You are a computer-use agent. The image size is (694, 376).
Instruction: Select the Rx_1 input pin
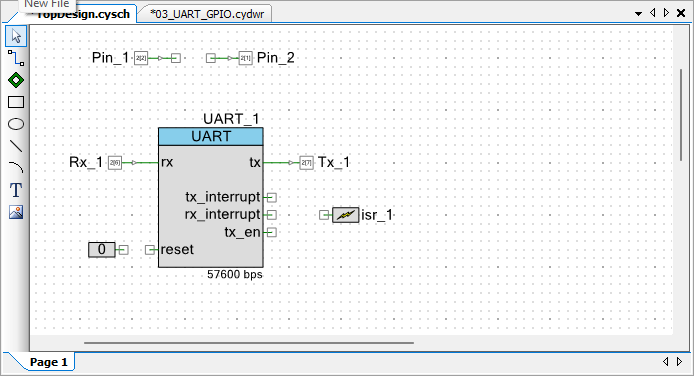click(115, 163)
